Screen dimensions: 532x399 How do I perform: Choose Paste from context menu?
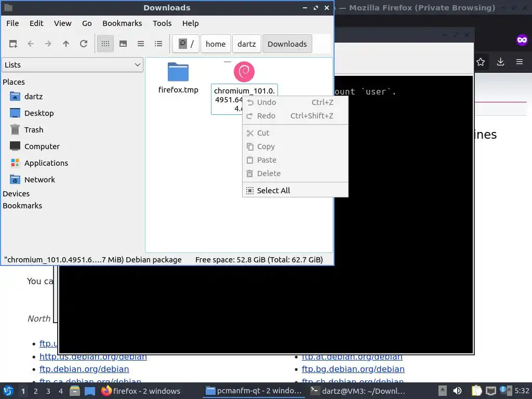(295, 160)
